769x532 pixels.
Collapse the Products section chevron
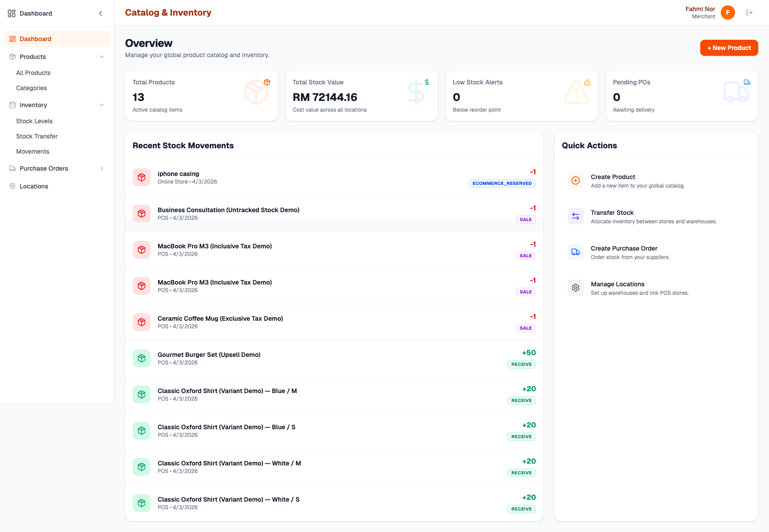[x=102, y=57]
